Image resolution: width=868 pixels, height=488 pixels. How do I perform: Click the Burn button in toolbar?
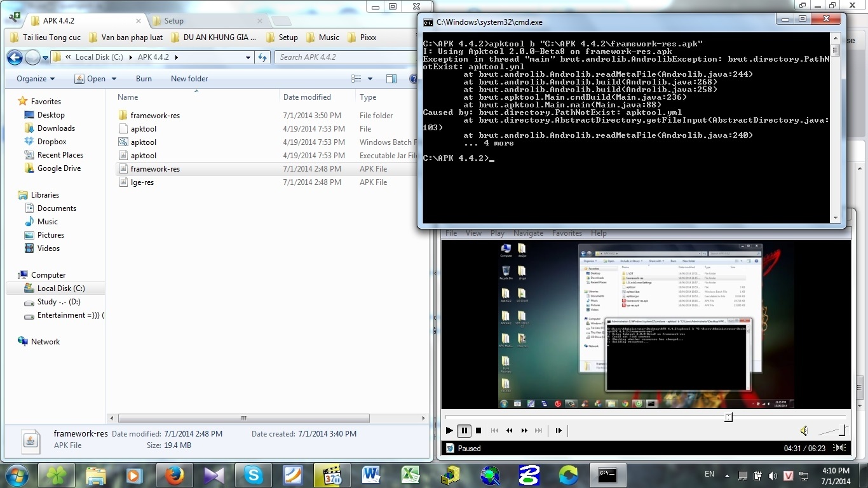144,79
